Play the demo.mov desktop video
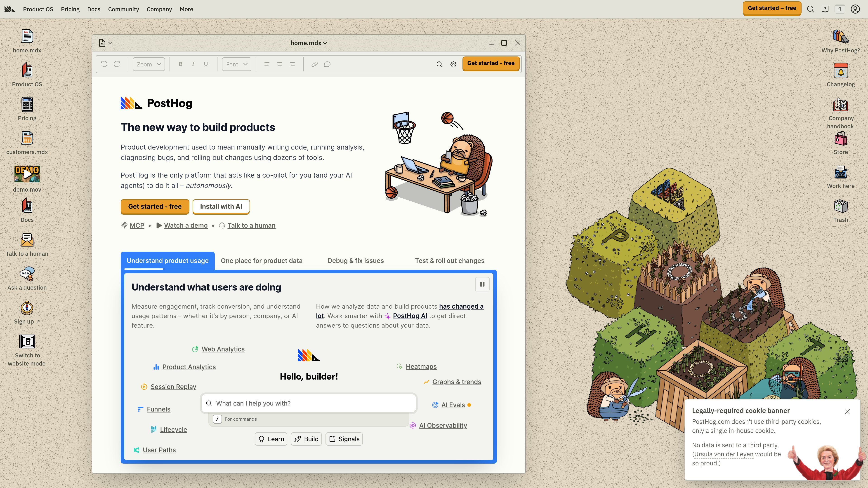The height and width of the screenshot is (488, 868). click(27, 174)
